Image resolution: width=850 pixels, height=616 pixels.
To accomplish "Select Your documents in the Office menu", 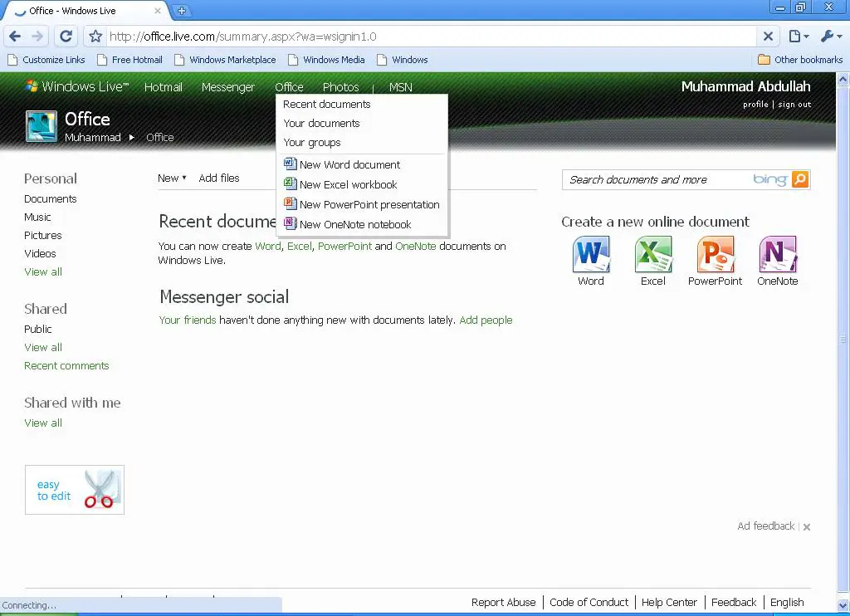I will coord(321,123).
